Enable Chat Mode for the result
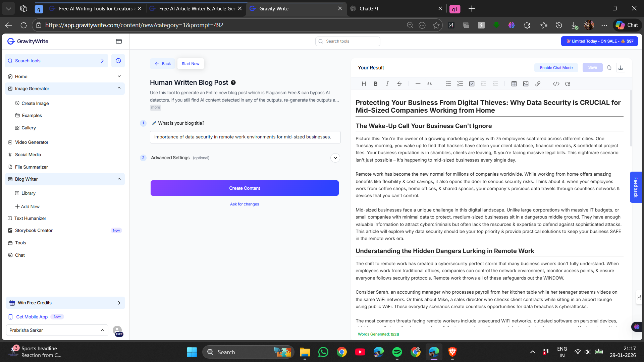 coord(556,68)
